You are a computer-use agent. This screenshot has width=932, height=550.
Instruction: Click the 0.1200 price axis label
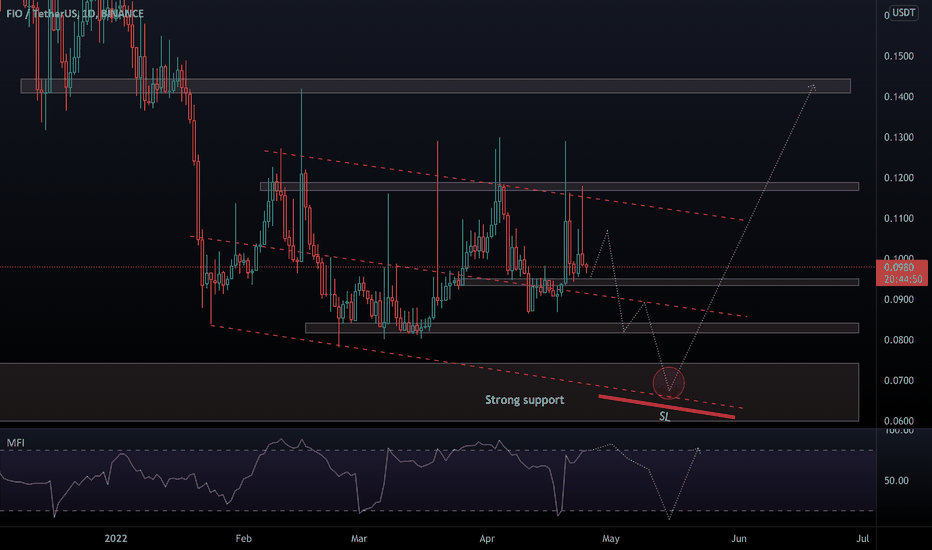click(x=899, y=178)
